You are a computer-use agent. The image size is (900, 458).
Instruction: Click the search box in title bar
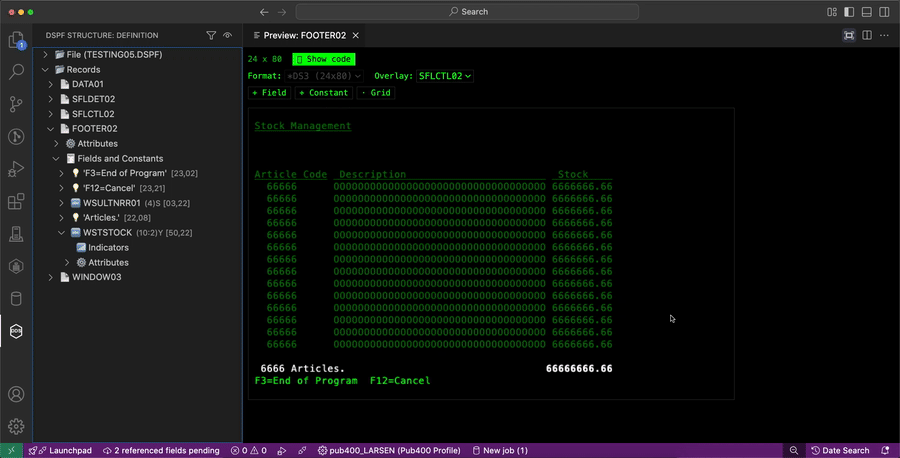pos(467,11)
